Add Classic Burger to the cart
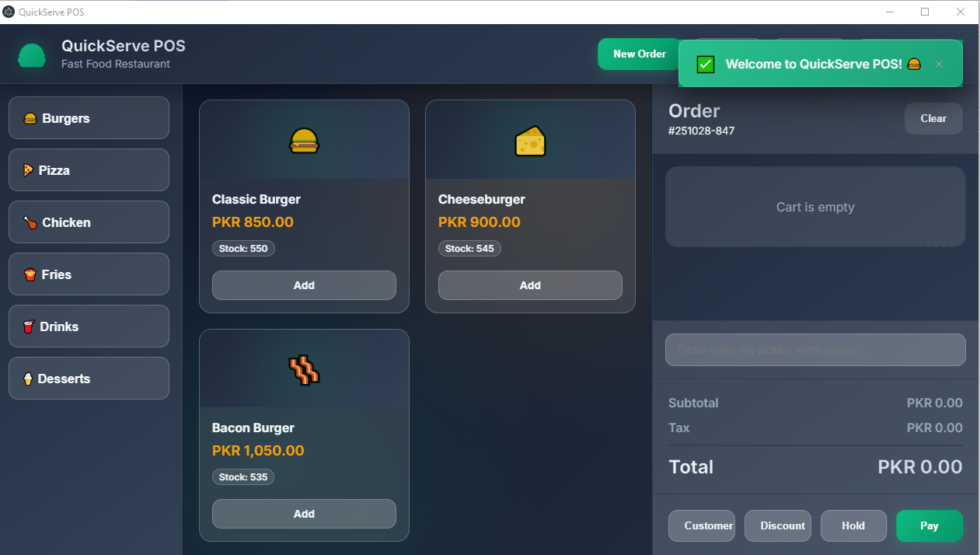 [304, 285]
